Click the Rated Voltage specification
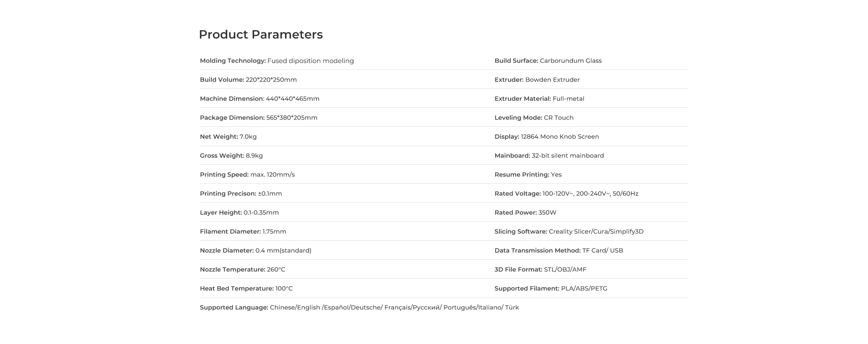868x344 pixels. (566, 194)
